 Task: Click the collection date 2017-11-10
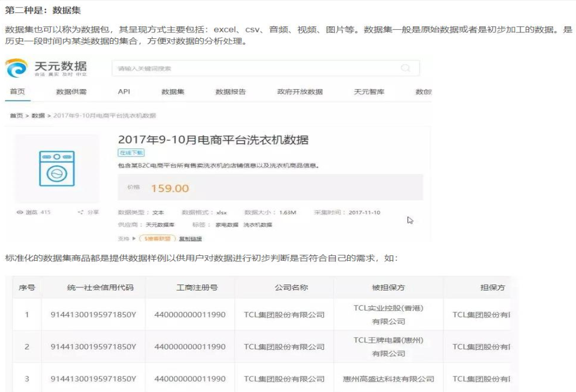coord(364,212)
